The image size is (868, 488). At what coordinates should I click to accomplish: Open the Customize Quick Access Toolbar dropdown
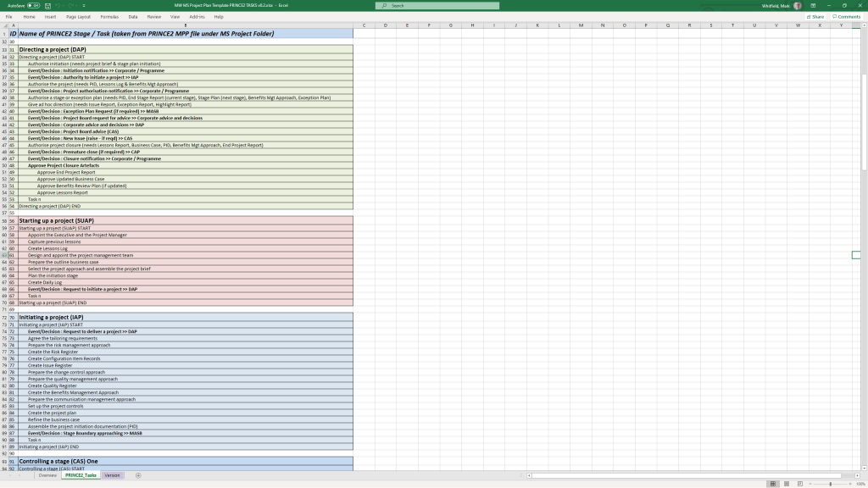click(84, 5)
